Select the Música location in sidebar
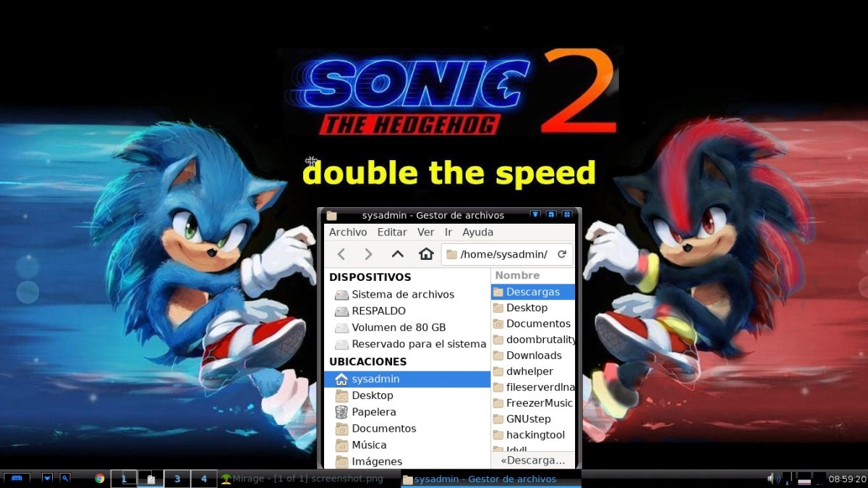The width and height of the screenshot is (868, 488). (368, 445)
